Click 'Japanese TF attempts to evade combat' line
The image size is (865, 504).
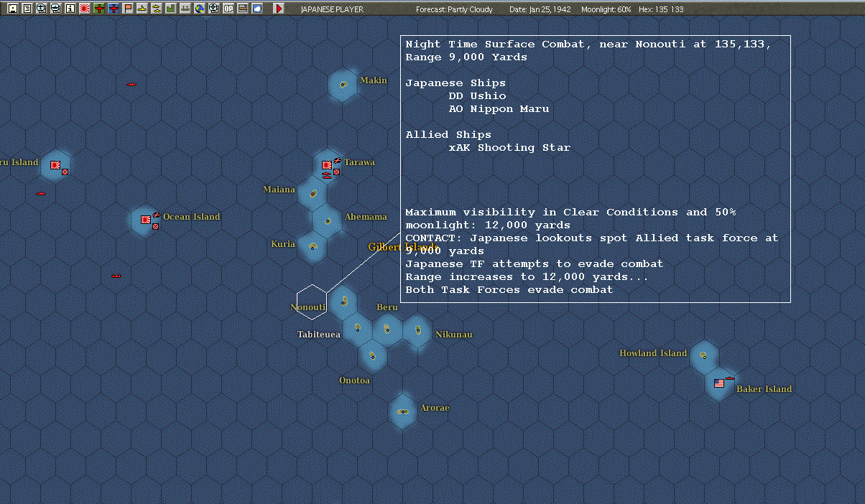pos(535,264)
